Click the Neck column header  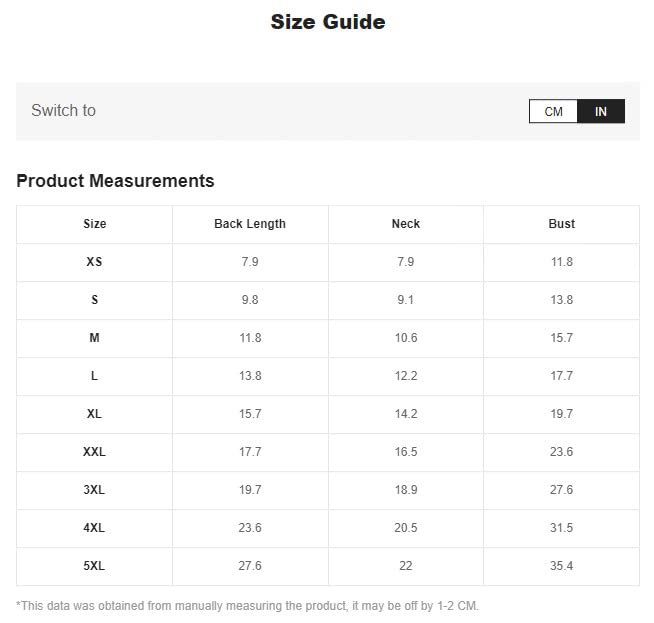(x=406, y=224)
